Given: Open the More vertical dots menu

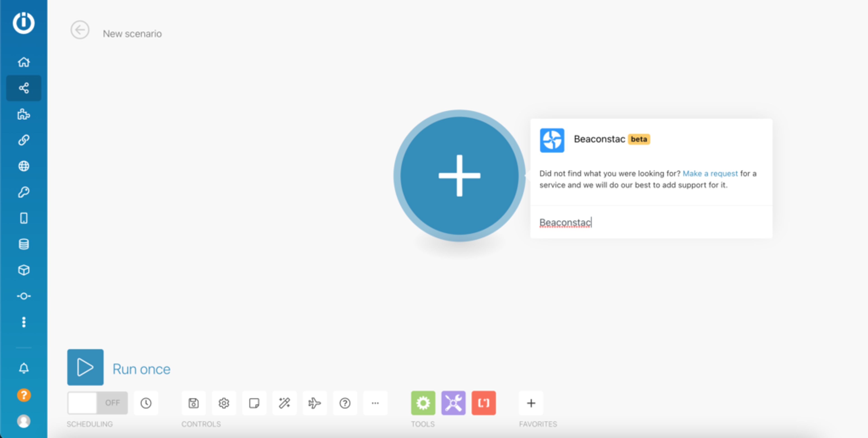Looking at the screenshot, I should click(x=24, y=322).
